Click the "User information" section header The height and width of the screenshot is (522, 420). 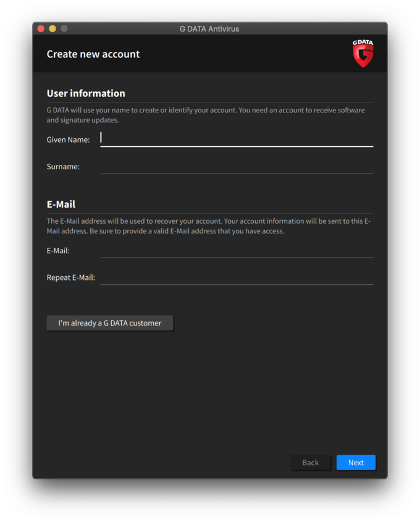tap(86, 93)
